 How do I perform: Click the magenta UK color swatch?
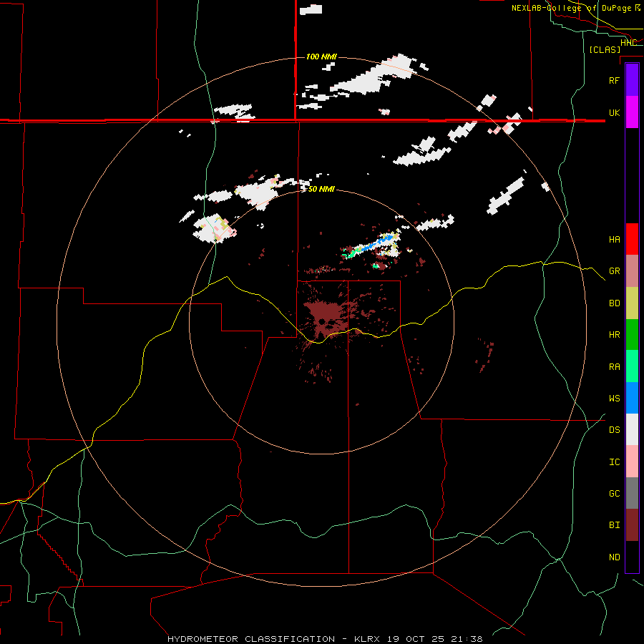tap(632, 112)
